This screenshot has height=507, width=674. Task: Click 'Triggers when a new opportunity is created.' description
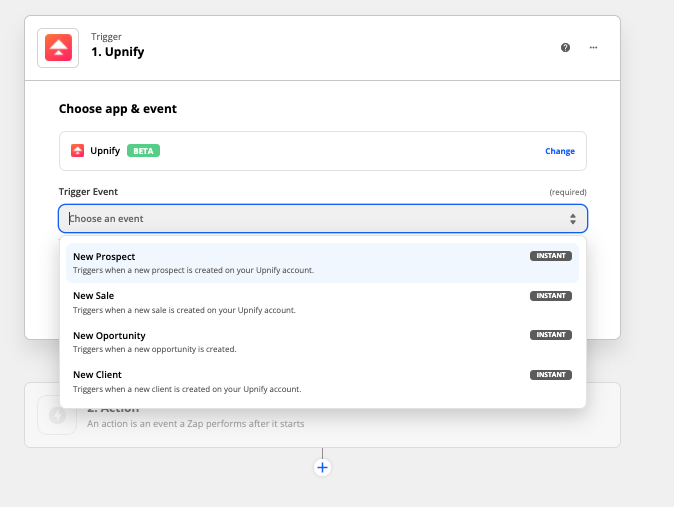click(x=155, y=349)
